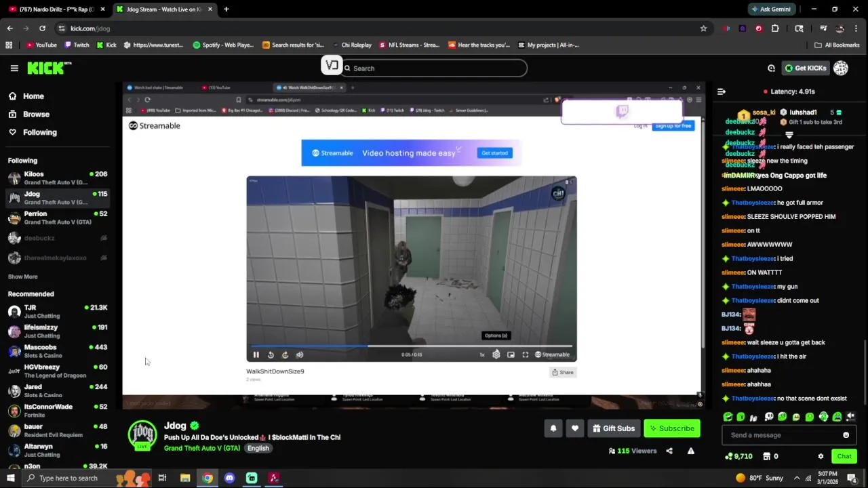The width and height of the screenshot is (868, 488).
Task: Click the Get KICKs button
Action: click(805, 68)
